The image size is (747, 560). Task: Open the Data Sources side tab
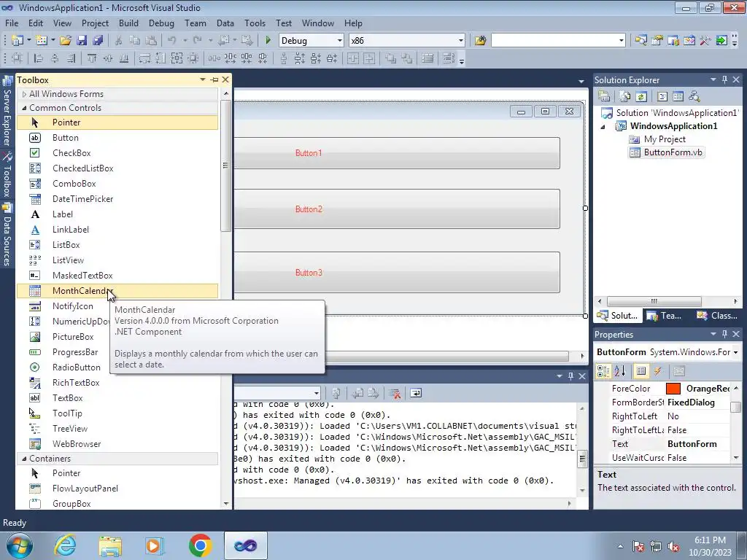pos(7,235)
